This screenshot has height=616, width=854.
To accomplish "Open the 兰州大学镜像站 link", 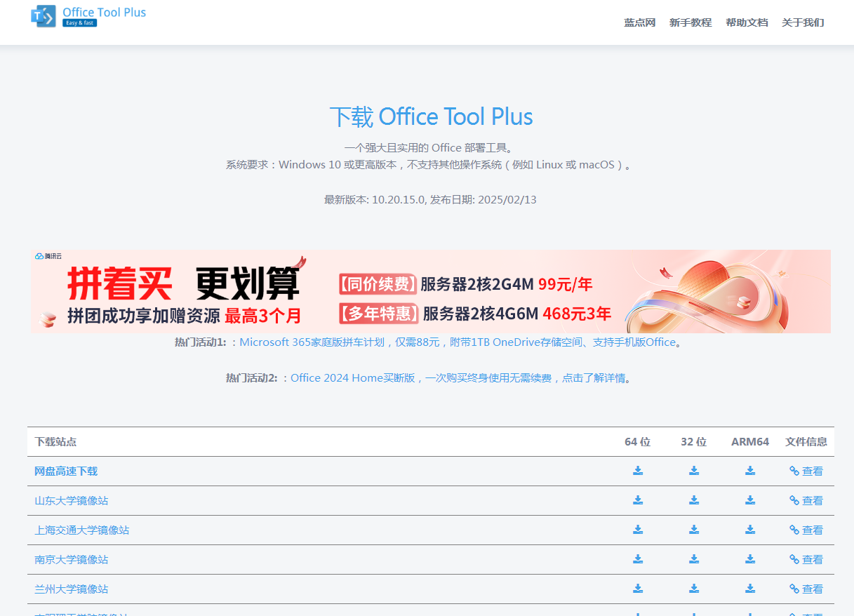I will pos(72,589).
